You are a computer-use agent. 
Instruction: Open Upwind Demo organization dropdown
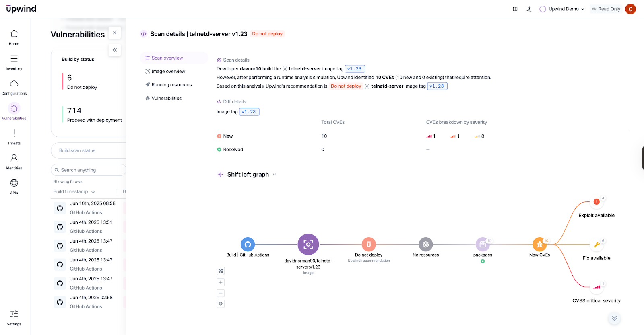[x=562, y=9]
